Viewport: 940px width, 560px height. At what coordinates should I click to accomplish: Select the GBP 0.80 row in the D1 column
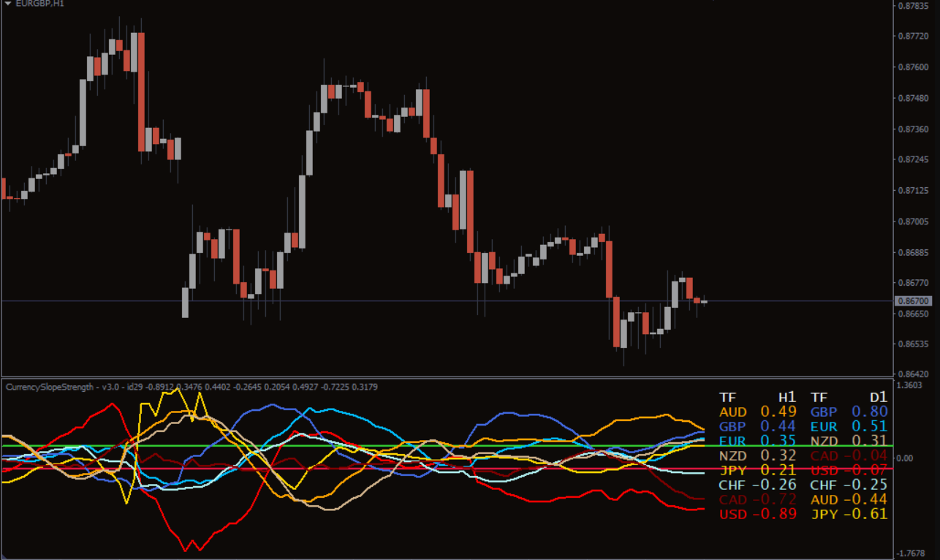(x=849, y=412)
